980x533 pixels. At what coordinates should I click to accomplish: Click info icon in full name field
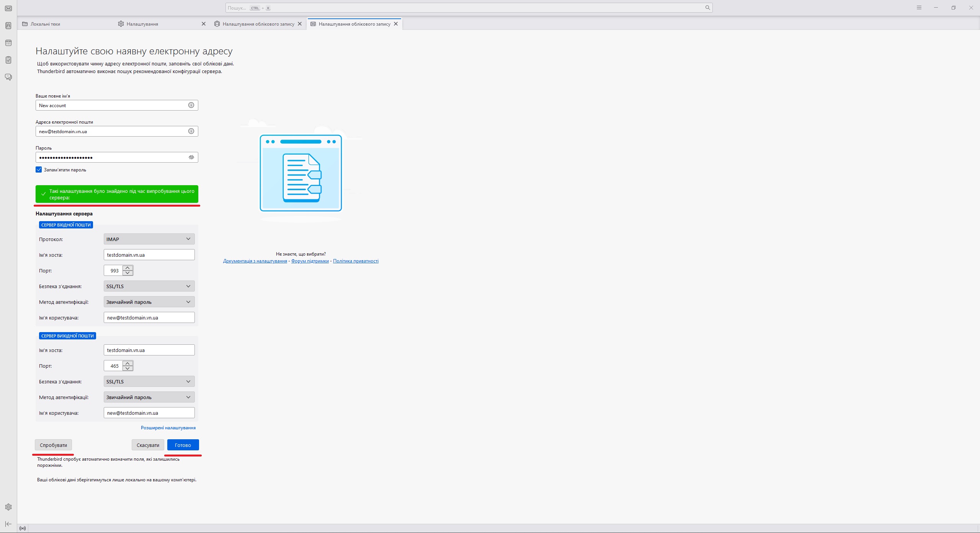click(191, 105)
